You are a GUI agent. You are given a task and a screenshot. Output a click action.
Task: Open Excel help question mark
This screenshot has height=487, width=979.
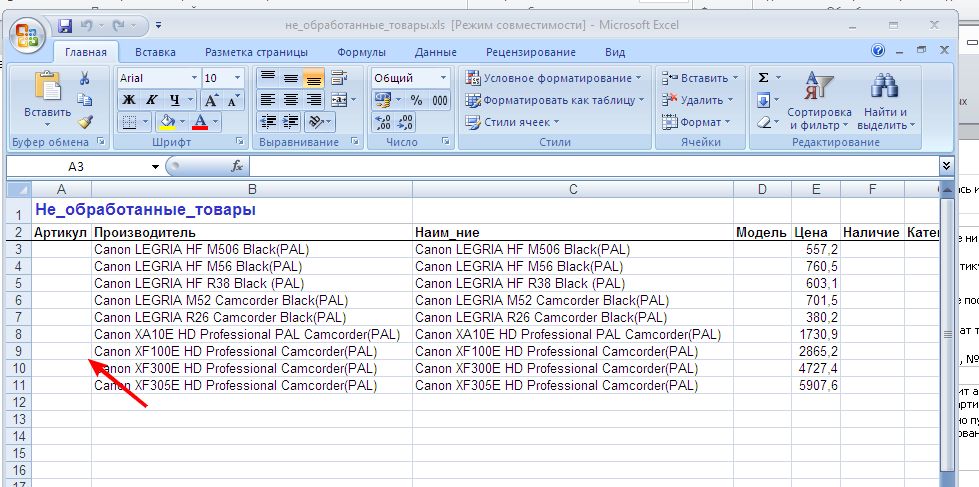tap(878, 51)
